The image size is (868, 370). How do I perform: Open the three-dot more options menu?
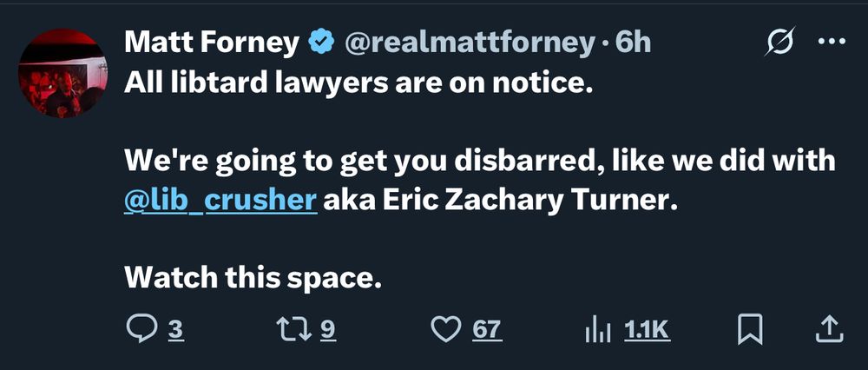[x=832, y=41]
